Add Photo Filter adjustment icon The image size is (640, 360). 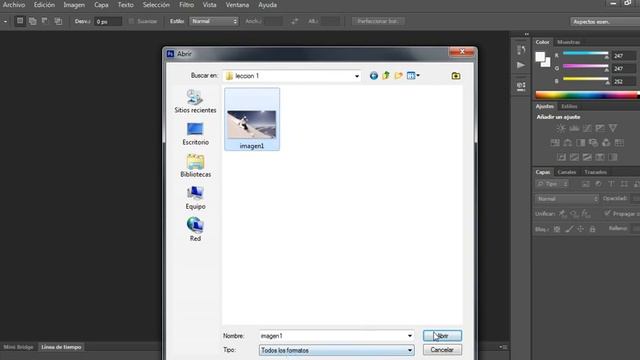(x=593, y=143)
